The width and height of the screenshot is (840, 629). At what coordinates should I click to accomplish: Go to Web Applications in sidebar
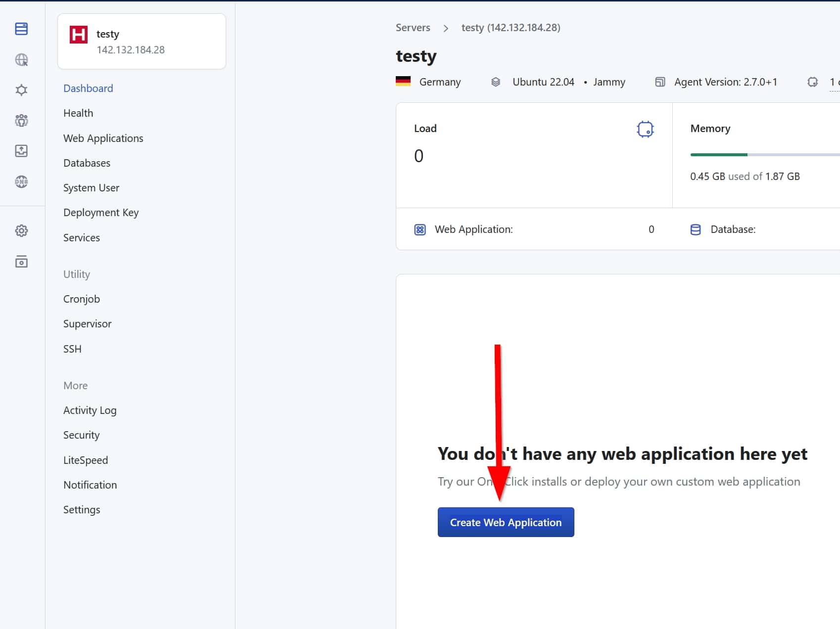[103, 138]
